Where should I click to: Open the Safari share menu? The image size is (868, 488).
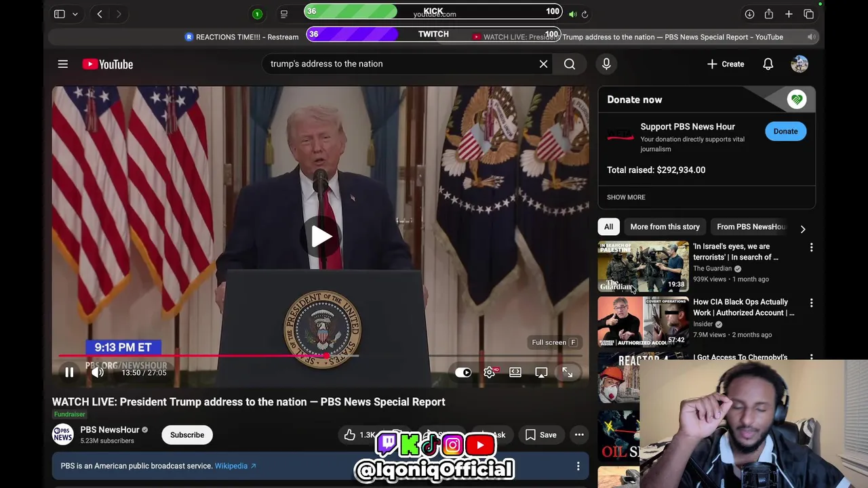[x=769, y=14]
